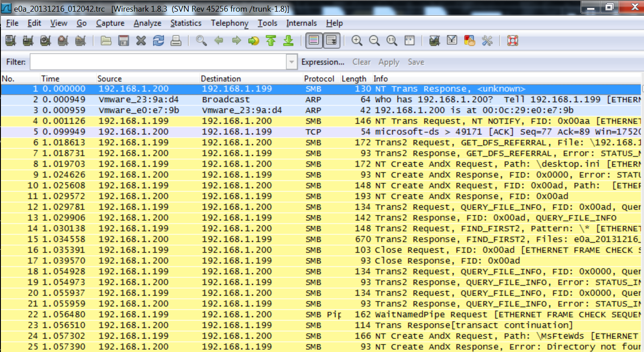The image size is (644, 352).
Task: Find a packet with magnifier icon
Action: coord(201,41)
